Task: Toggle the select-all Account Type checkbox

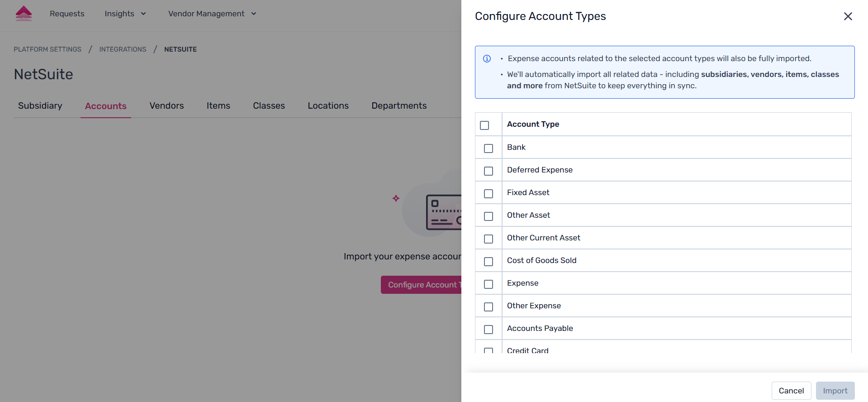Action: coord(484,125)
